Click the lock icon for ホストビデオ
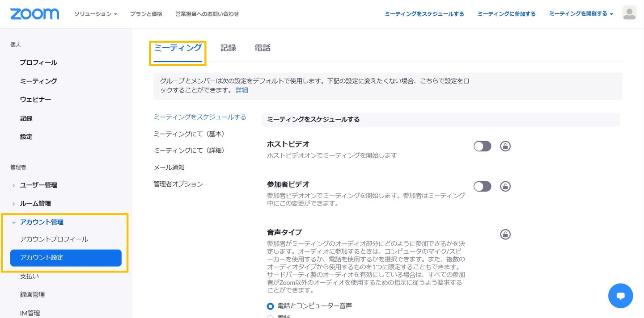This screenshot has height=318, width=644. [x=505, y=146]
